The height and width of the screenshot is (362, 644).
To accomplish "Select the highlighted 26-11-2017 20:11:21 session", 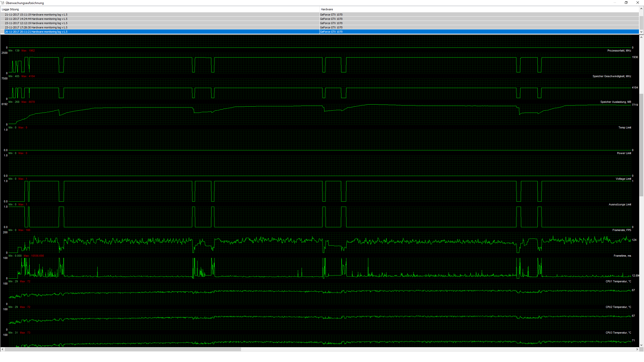I will click(36, 32).
